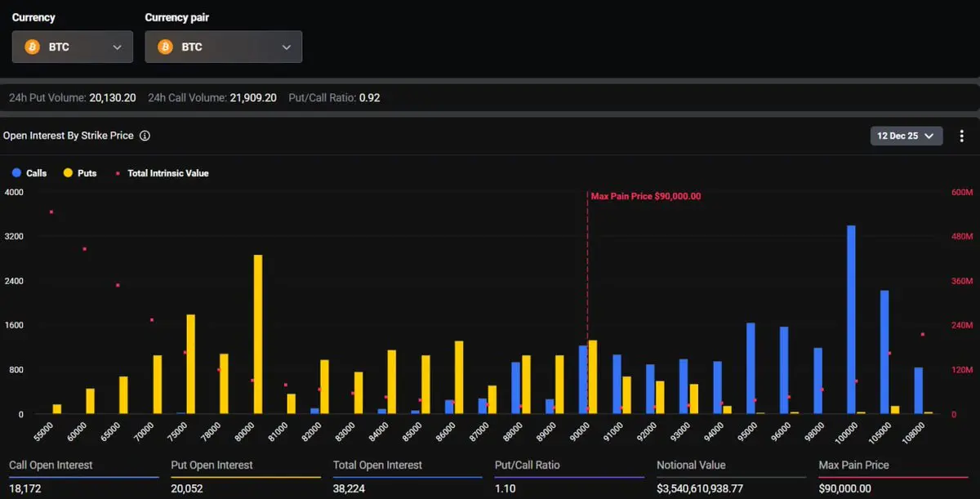Image resolution: width=980 pixels, height=499 pixels.
Task: Toggle Total Intrinsic Value legend item
Action: pyautogui.click(x=162, y=173)
